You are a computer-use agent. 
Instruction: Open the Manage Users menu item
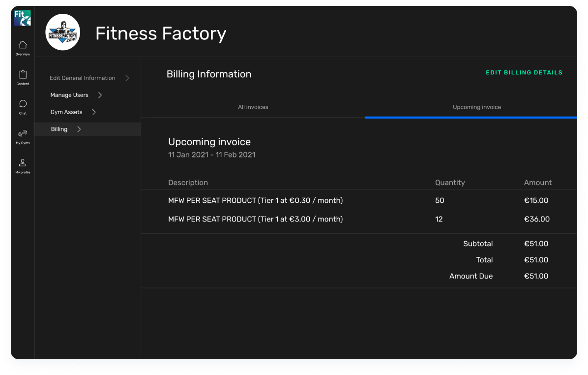click(x=69, y=95)
